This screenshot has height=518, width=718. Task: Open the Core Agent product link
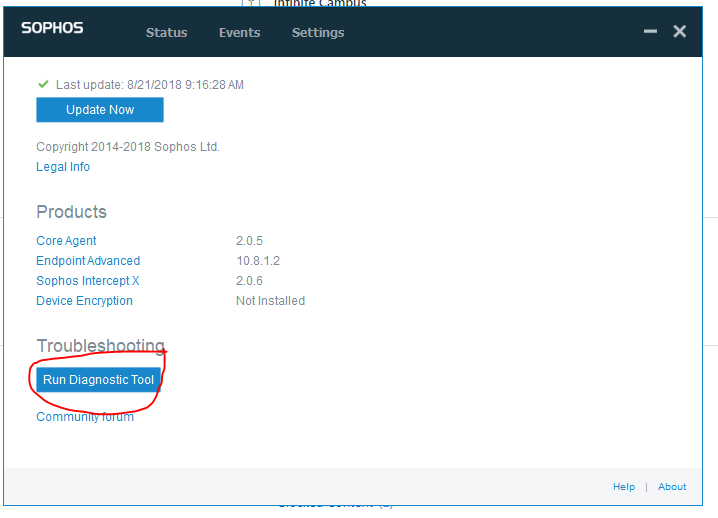click(x=66, y=240)
